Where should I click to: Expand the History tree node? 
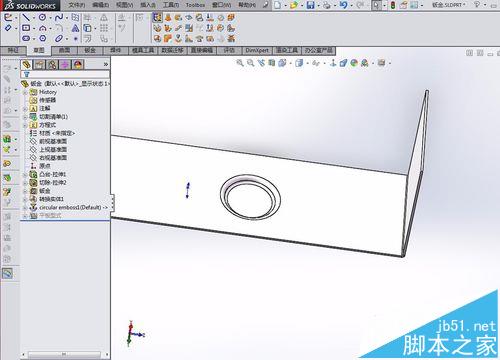25,92
